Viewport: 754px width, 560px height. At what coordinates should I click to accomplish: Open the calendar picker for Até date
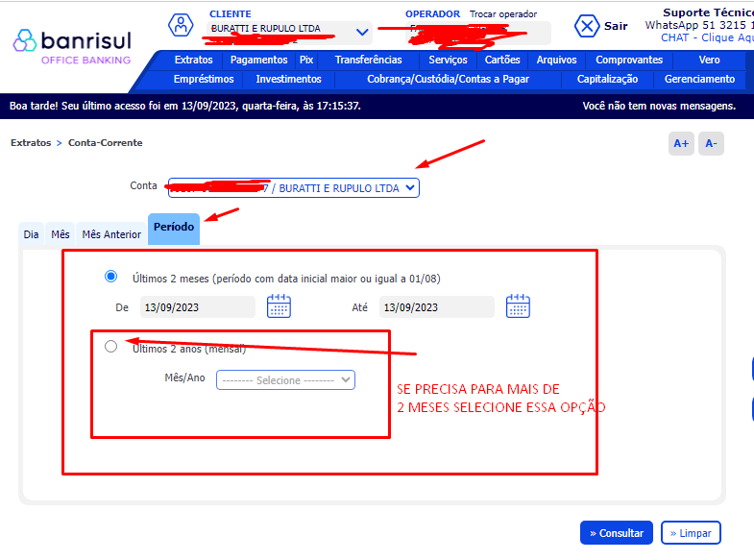[x=518, y=306]
